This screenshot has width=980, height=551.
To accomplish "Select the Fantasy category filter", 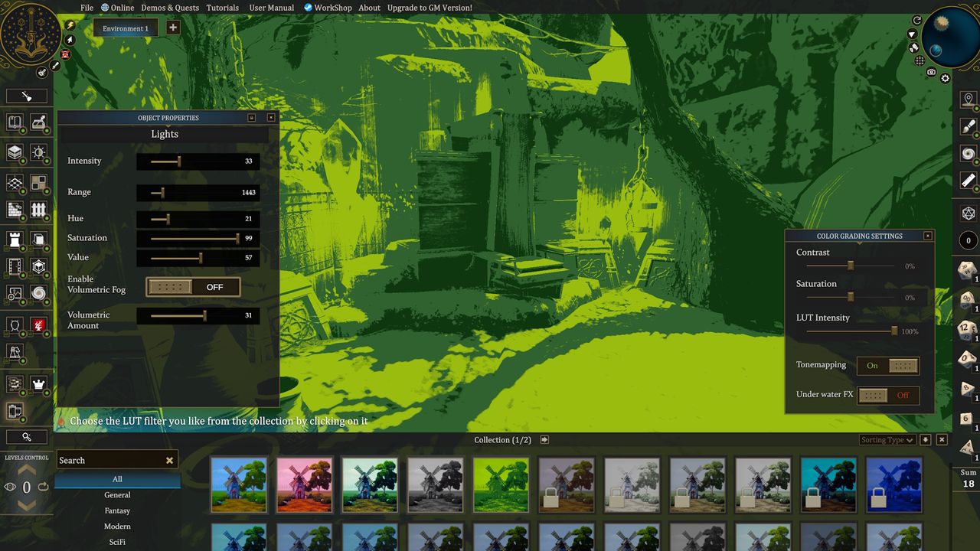I will click(117, 510).
